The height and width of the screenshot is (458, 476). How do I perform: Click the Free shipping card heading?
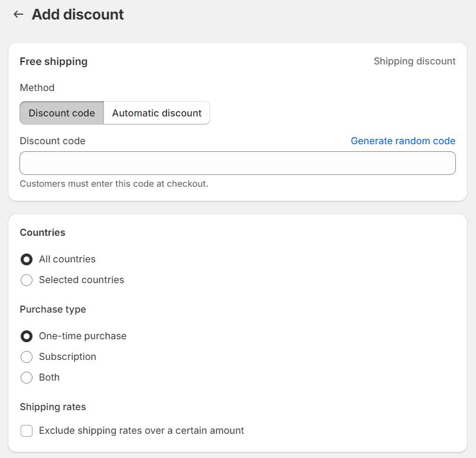(54, 61)
